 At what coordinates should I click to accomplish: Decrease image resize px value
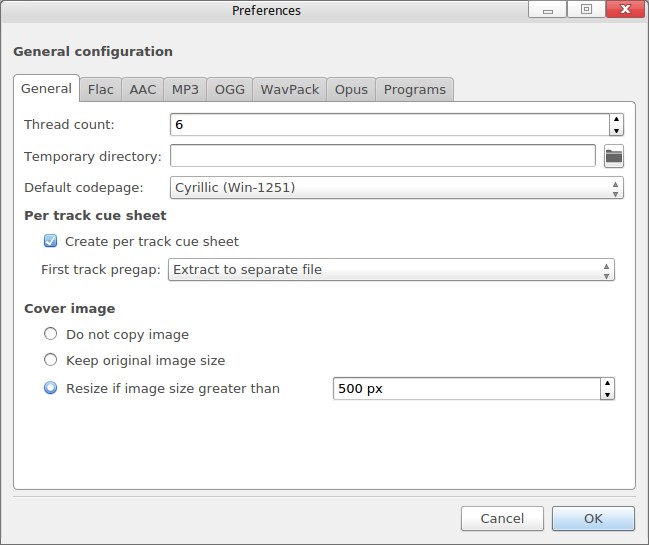(606, 394)
